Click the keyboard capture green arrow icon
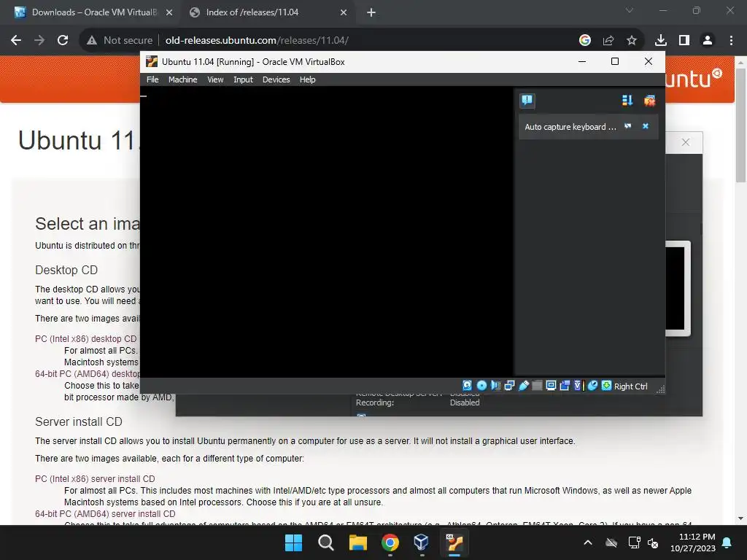This screenshot has height=560, width=747. pos(606,386)
